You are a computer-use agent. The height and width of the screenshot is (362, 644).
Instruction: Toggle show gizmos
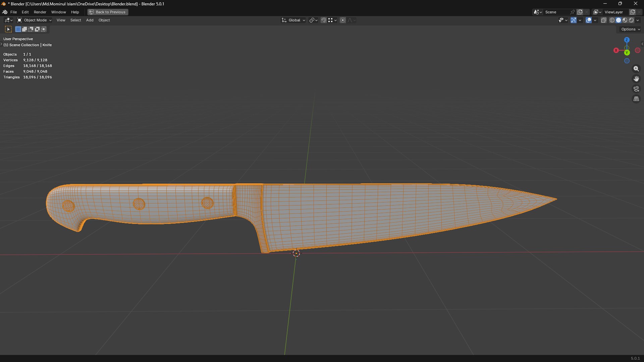(574, 20)
